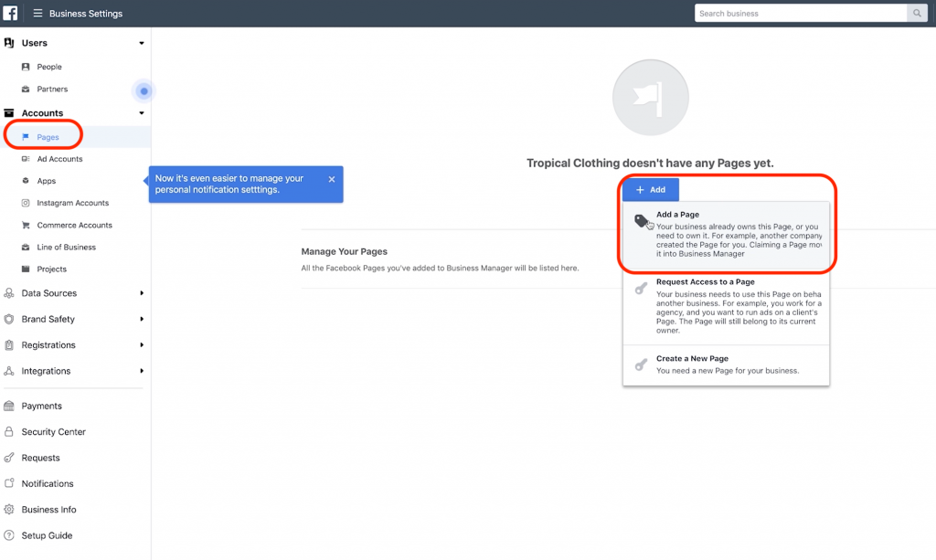Click the Partners briefcase icon
Viewport: 936px width, 560px height.
tap(26, 89)
